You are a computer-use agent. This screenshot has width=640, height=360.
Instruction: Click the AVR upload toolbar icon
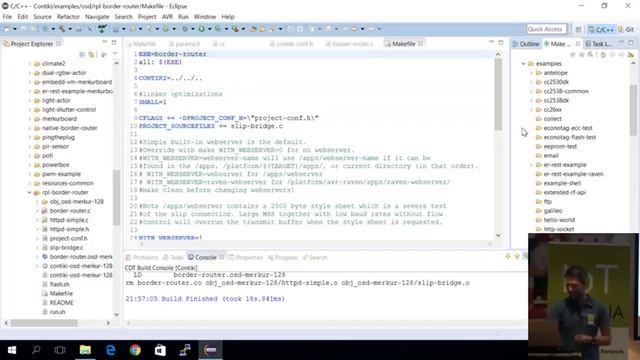click(102, 29)
